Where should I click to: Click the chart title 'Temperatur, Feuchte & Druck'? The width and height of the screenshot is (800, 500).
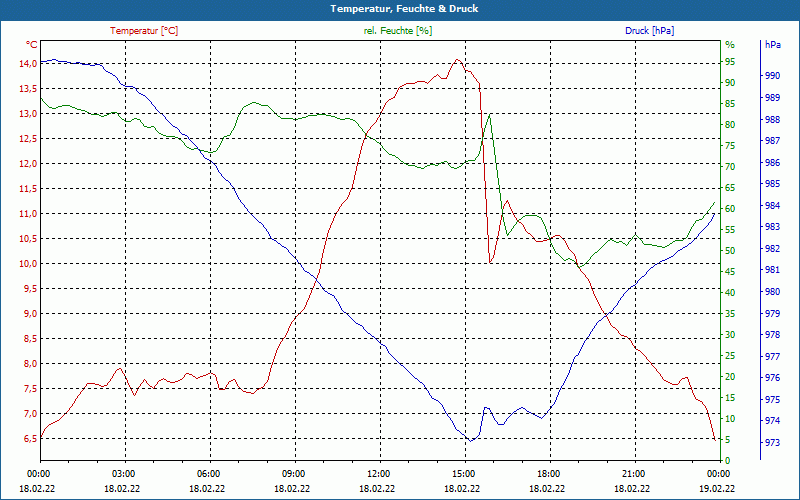pos(404,9)
